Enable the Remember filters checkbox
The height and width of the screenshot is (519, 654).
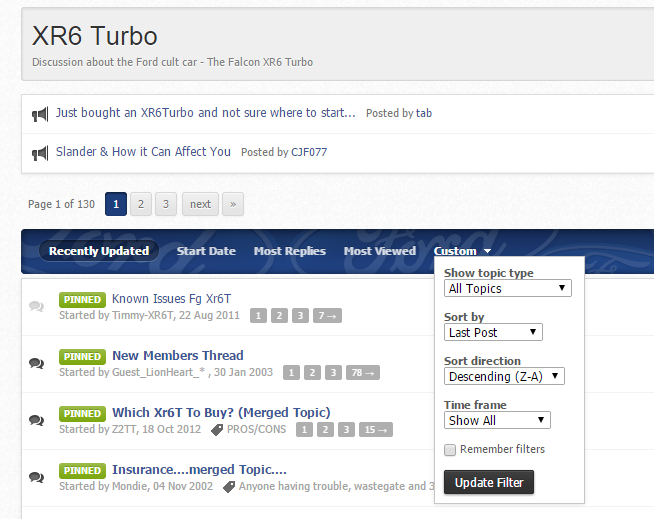click(450, 450)
